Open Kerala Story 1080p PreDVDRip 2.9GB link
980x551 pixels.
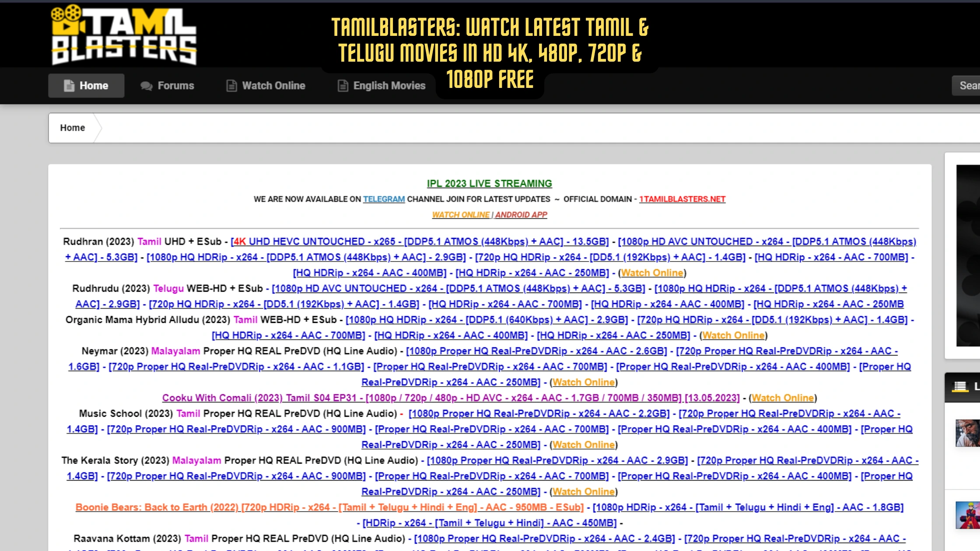pyautogui.click(x=557, y=461)
